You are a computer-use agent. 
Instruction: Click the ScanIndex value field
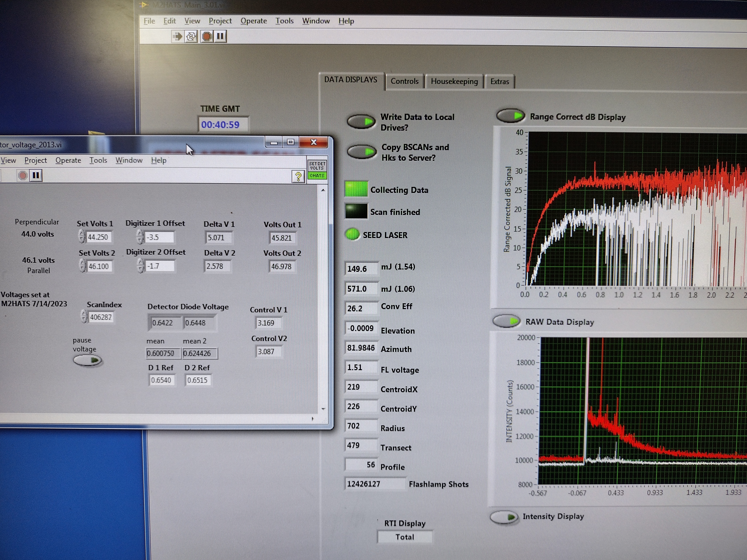click(101, 317)
